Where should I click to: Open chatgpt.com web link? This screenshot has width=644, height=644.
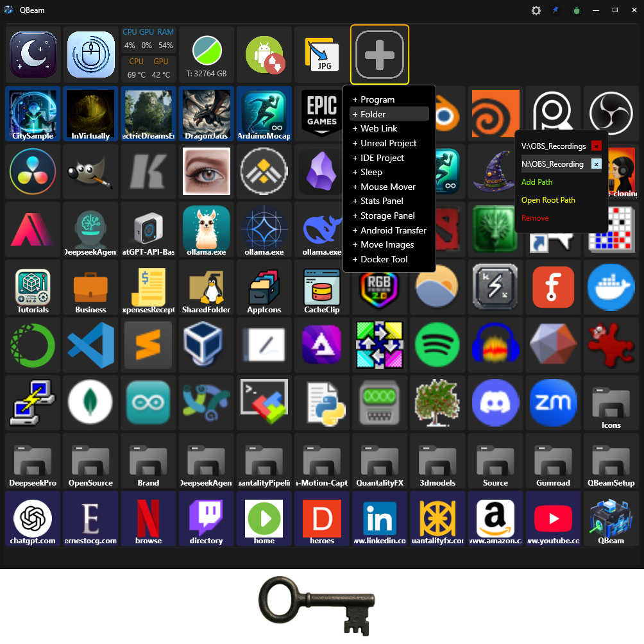(33, 519)
